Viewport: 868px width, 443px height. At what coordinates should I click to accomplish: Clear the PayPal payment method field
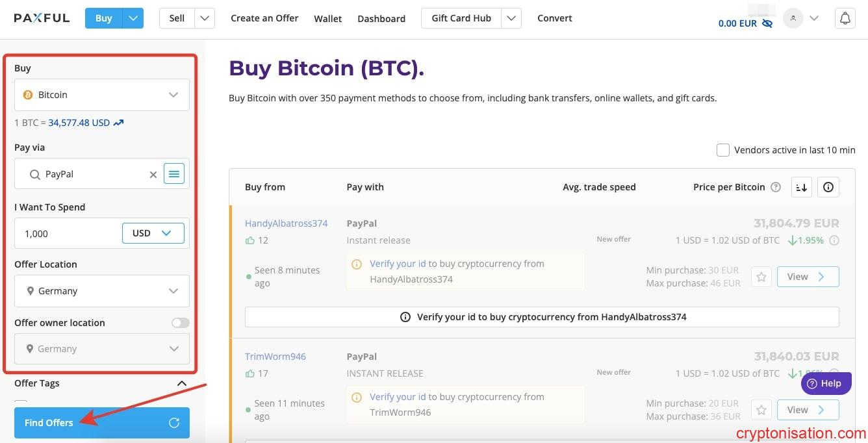pos(153,174)
